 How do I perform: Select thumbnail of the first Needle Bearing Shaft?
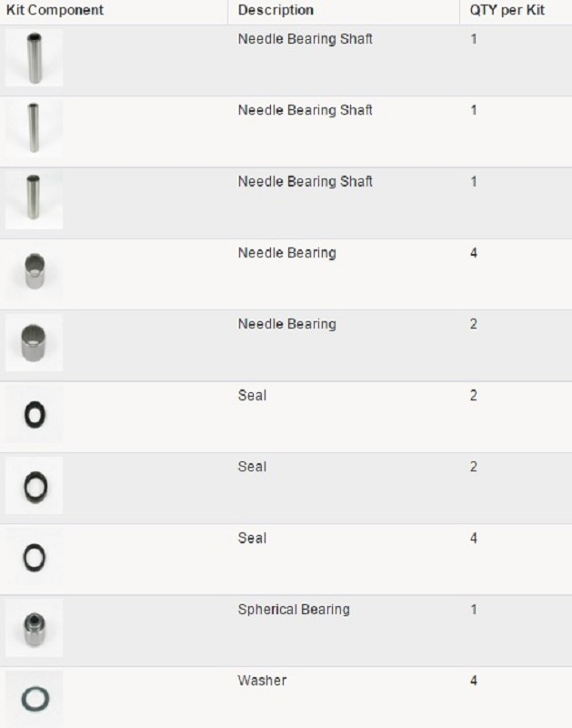(x=34, y=57)
